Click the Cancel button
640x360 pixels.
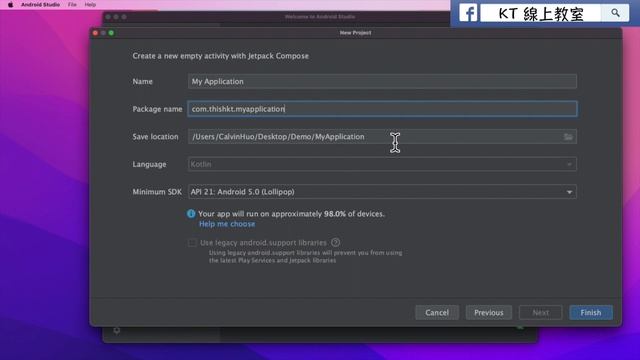click(x=437, y=313)
